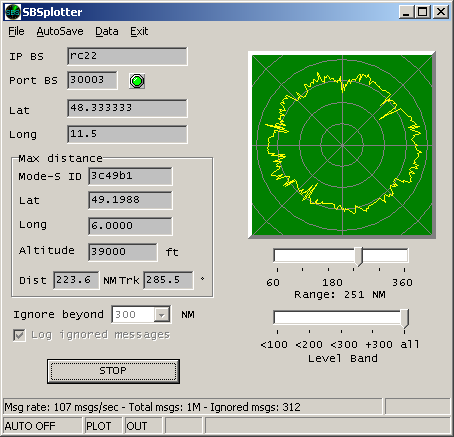The height and width of the screenshot is (437, 454).
Task: Click the OUT status bar panel
Action: [x=143, y=426]
